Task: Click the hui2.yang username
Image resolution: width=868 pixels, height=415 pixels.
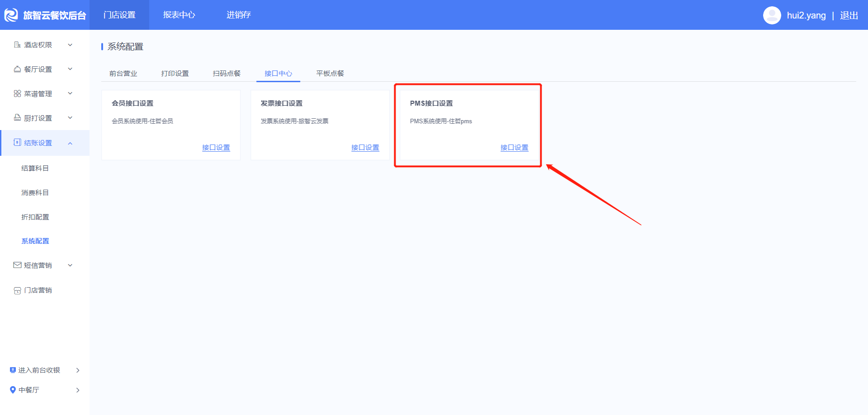Action: 806,15
